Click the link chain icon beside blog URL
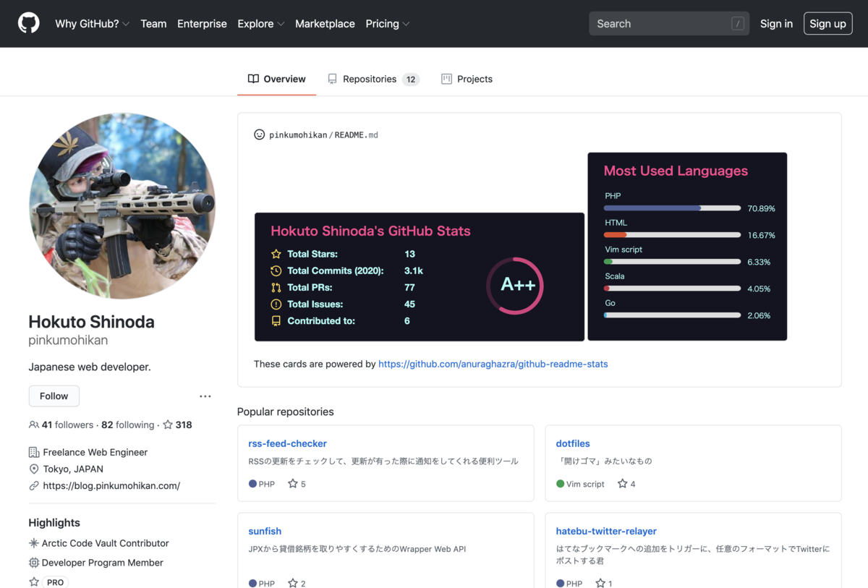This screenshot has height=588, width=868. point(34,485)
